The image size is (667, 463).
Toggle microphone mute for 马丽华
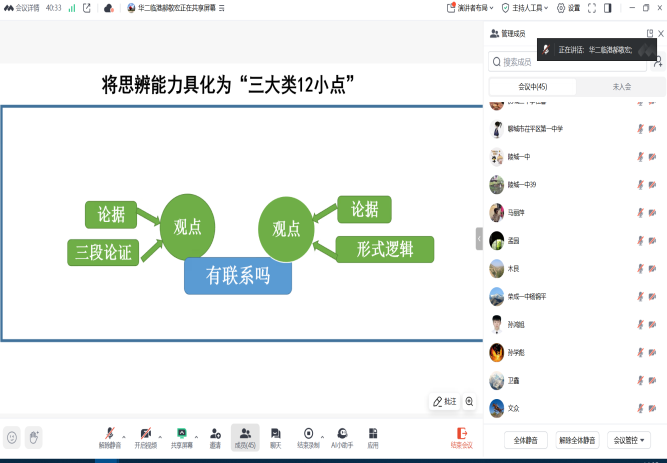pyautogui.click(x=640, y=212)
